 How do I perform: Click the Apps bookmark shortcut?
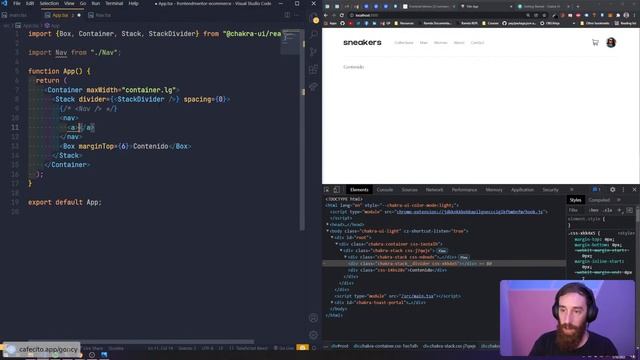(331, 23)
